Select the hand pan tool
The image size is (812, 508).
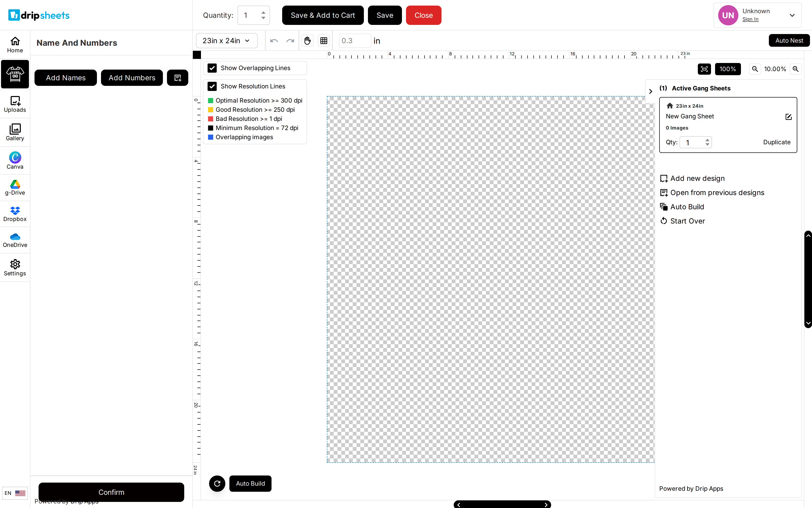(x=307, y=41)
